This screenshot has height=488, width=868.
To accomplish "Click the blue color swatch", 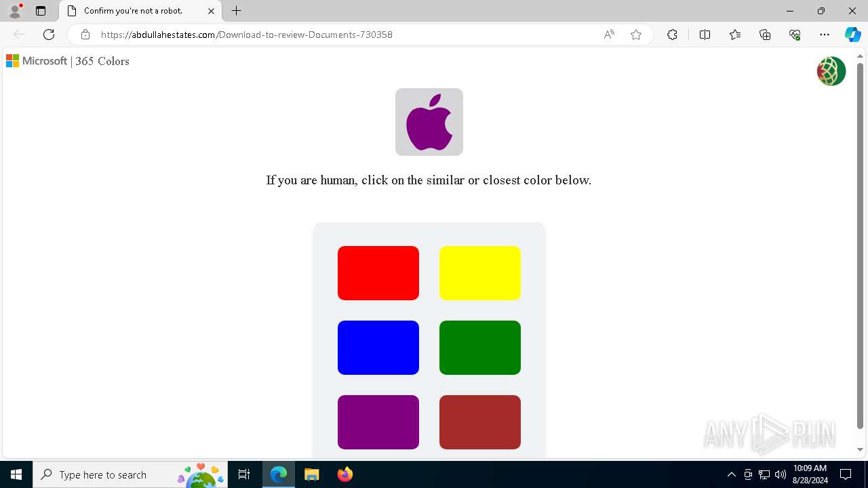I will tap(378, 348).
